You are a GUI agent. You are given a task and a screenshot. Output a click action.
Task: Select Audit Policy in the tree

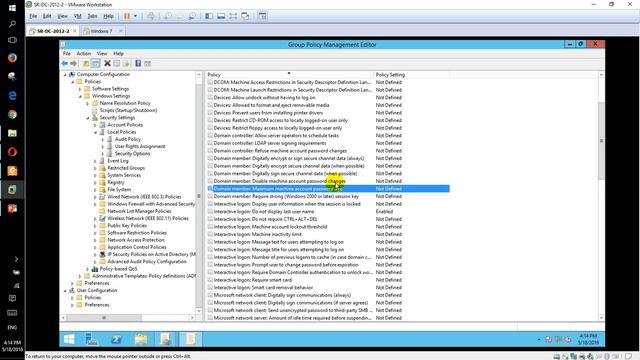click(127, 139)
